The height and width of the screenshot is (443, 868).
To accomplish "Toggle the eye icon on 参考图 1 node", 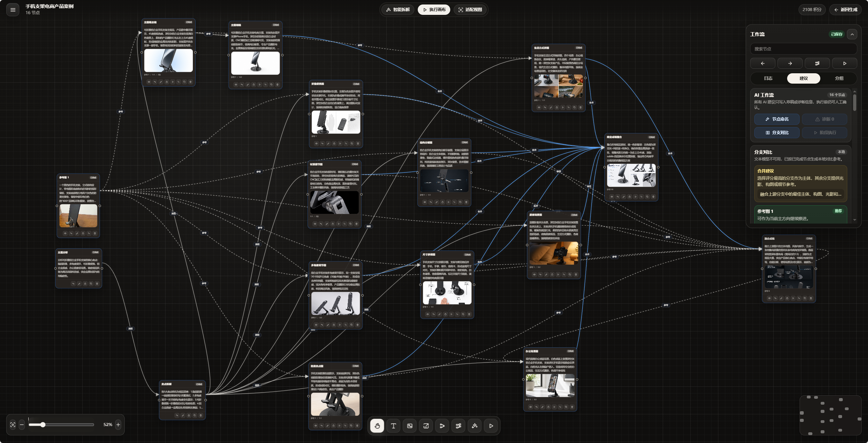I will (x=65, y=233).
